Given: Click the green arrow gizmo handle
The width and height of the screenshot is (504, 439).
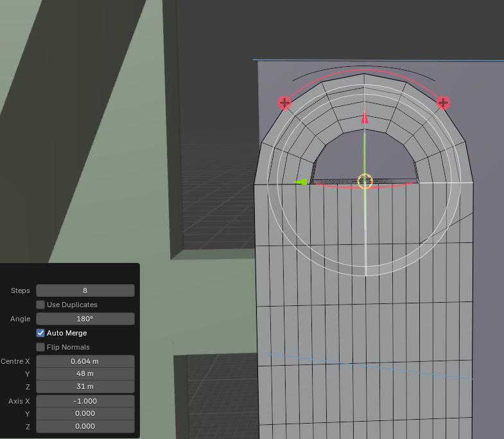Looking at the screenshot, I should click(x=300, y=182).
